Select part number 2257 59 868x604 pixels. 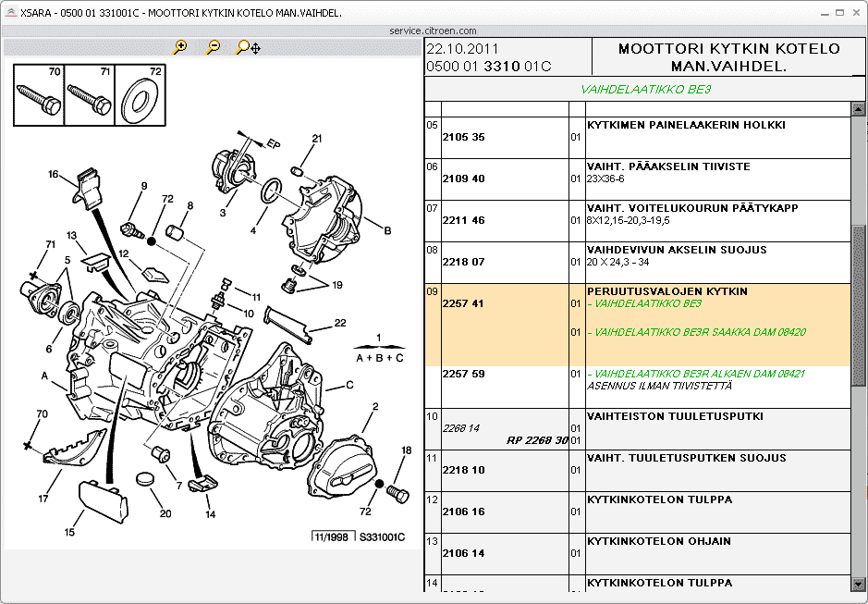[x=464, y=374]
